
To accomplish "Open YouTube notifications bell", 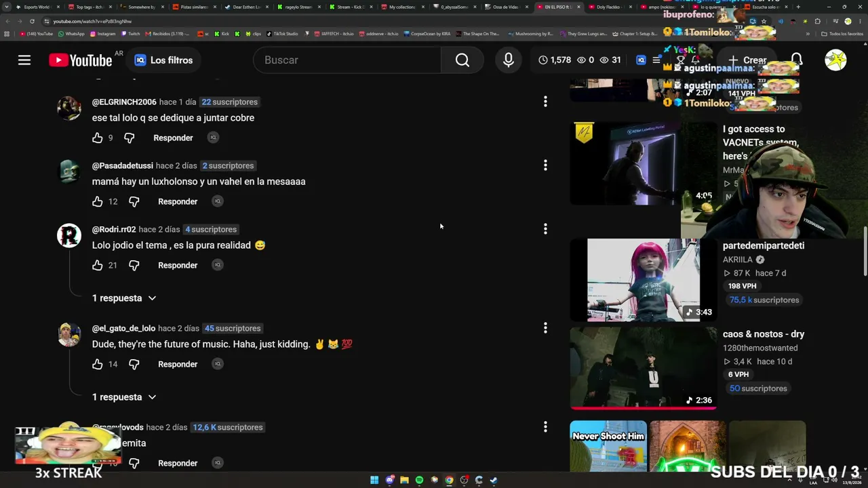I will click(x=797, y=60).
